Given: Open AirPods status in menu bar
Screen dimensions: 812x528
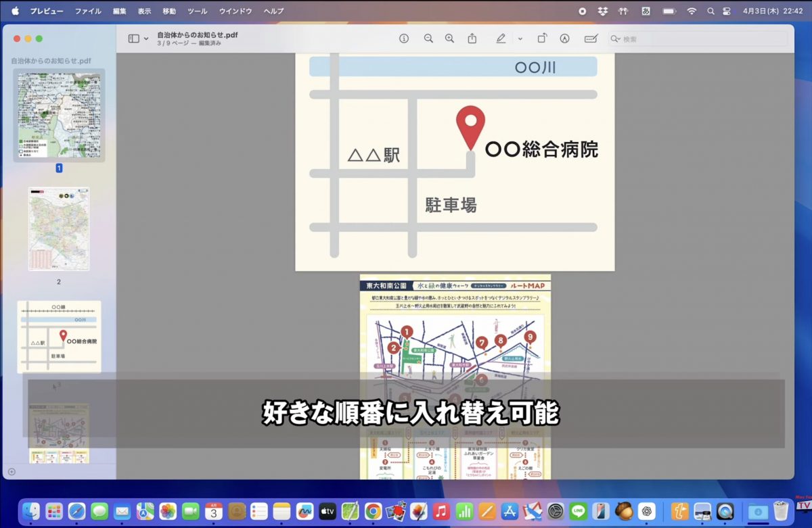Looking at the screenshot, I should click(x=624, y=11).
